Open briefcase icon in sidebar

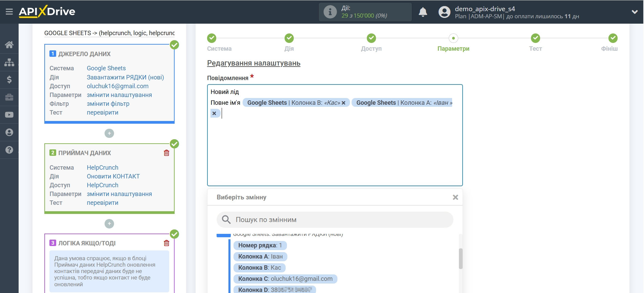[x=9, y=97]
